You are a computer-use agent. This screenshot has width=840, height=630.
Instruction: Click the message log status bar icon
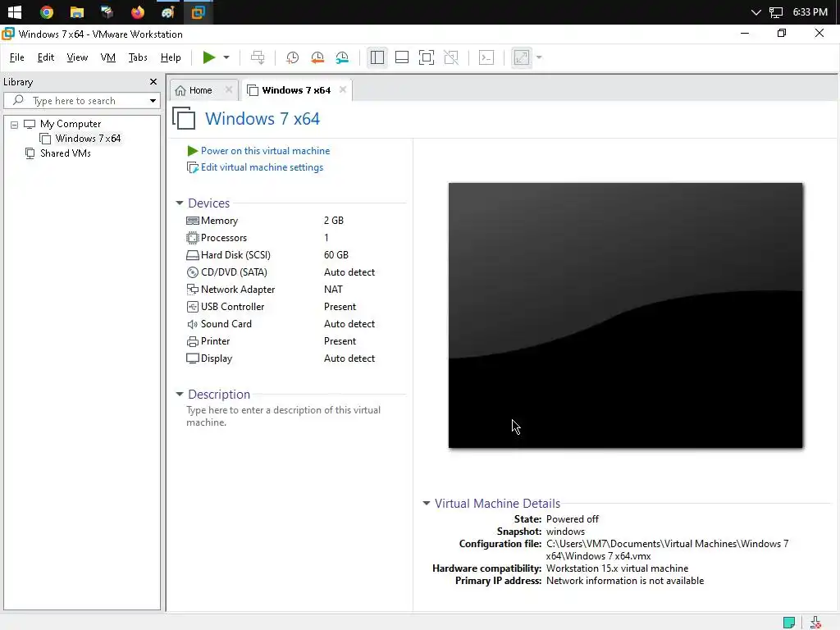(789, 622)
